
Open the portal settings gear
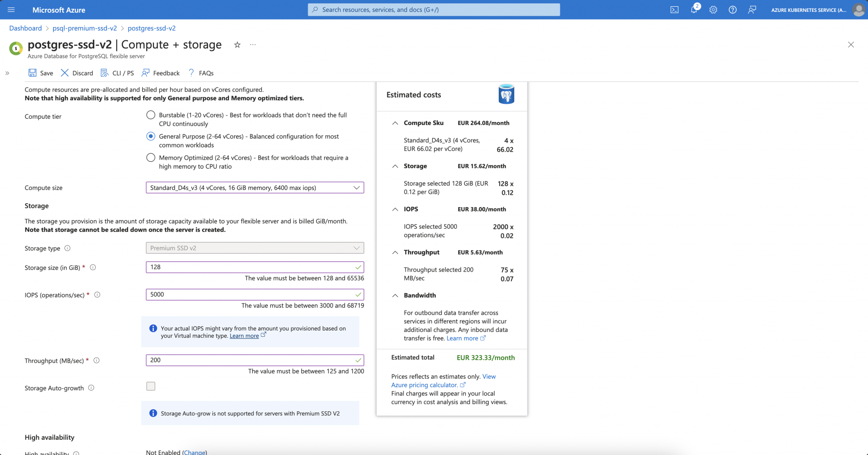click(713, 9)
